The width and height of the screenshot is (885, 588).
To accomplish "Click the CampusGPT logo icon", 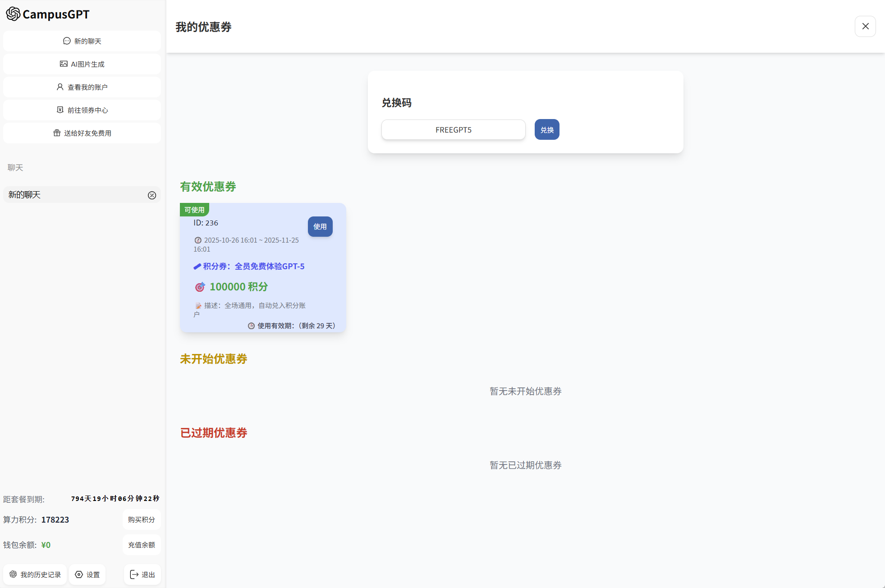I will coord(13,14).
